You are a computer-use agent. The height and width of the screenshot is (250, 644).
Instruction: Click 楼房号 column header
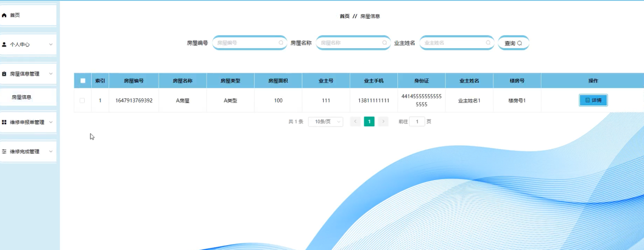pos(517,81)
